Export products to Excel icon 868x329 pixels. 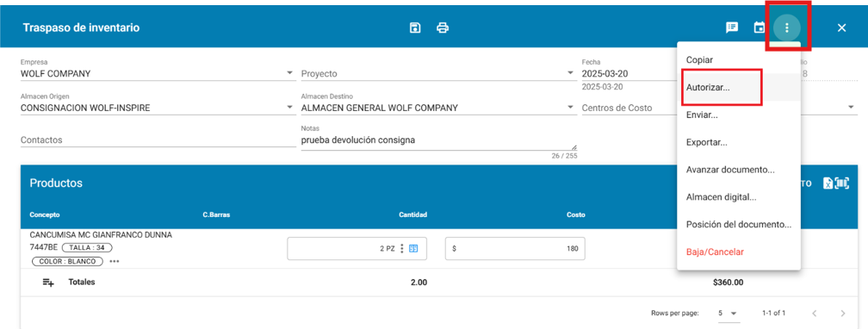click(828, 184)
